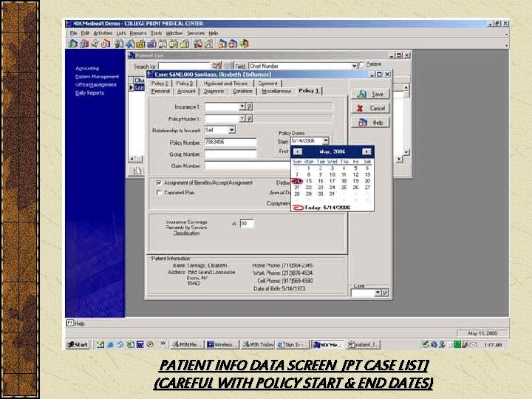532x399 pixels.
Task: Select date 15 in the May calendar
Action: point(308,181)
